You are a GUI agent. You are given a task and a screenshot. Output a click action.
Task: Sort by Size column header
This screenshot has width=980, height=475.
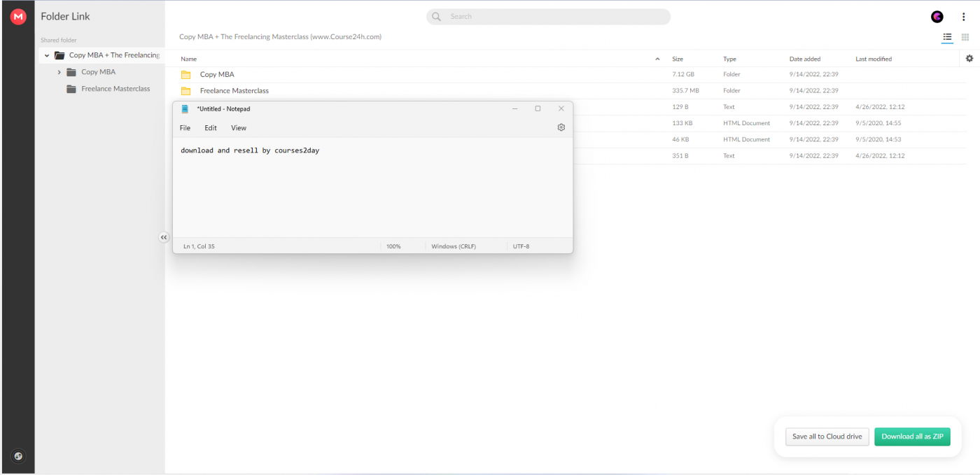pyautogui.click(x=678, y=59)
